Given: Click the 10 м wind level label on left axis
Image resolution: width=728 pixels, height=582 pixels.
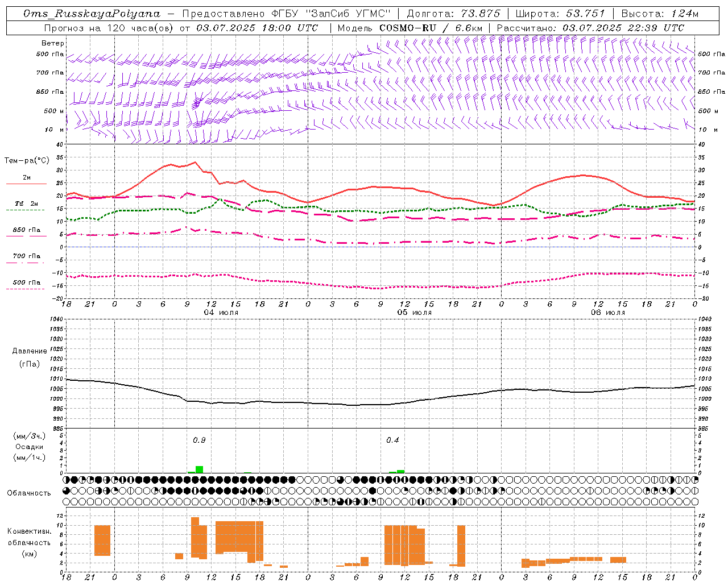Looking at the screenshot, I should [54, 130].
